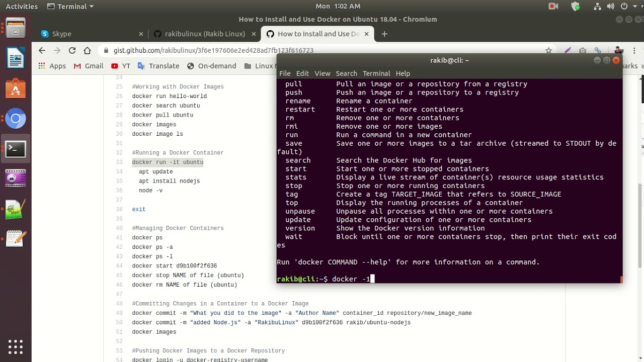Open terminal Edit menu
Screen dimensions: 644x362
pos(302,73)
